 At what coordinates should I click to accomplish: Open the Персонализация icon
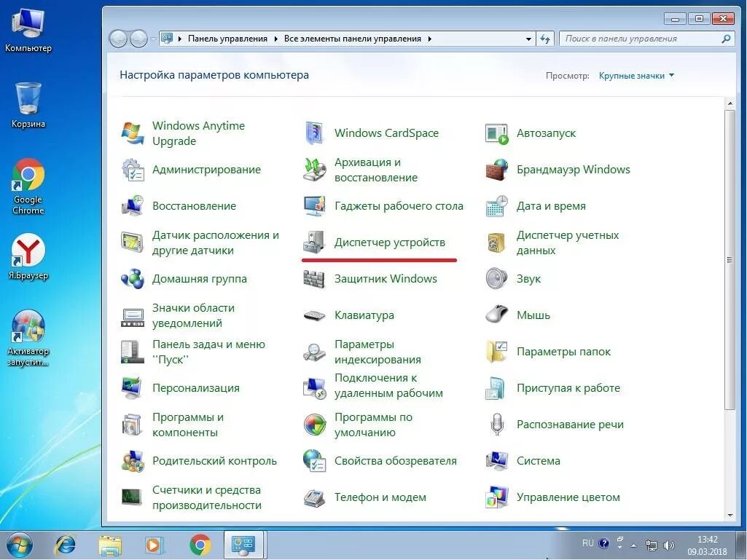point(133,389)
